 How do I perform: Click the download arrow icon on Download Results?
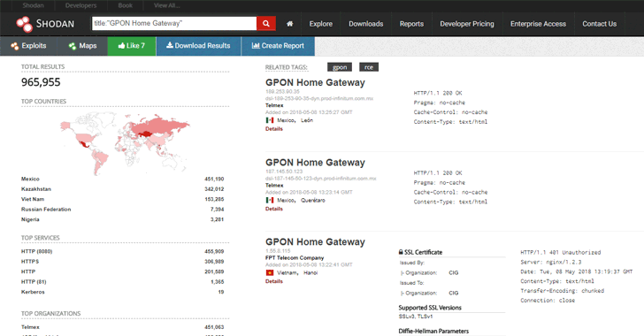pyautogui.click(x=170, y=46)
